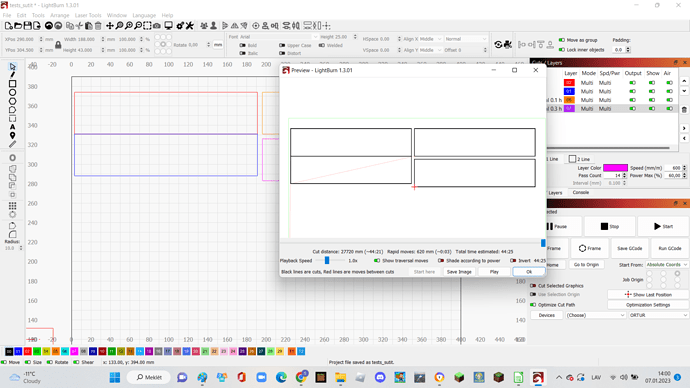Select the Rectangle tool
Image resolution: width=690 pixels, height=388 pixels.
pos(12,84)
